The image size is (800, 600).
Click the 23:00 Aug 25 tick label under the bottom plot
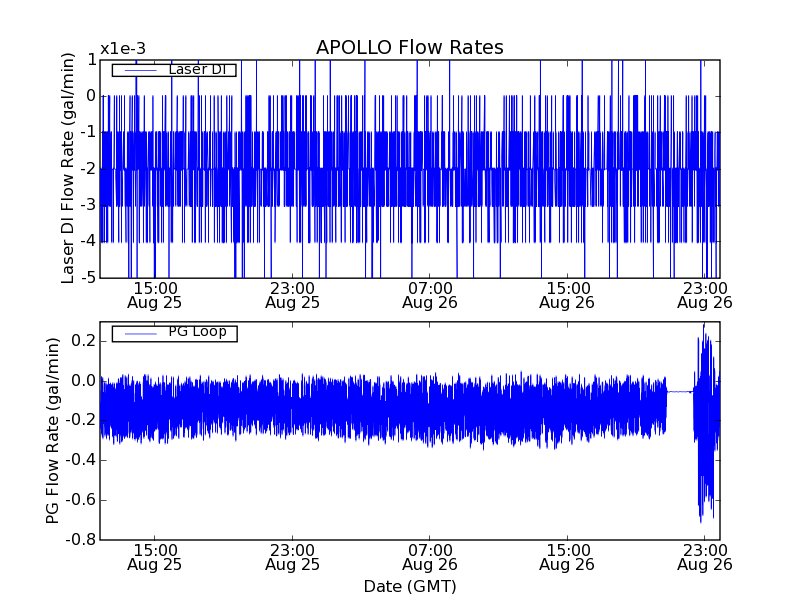293,556
